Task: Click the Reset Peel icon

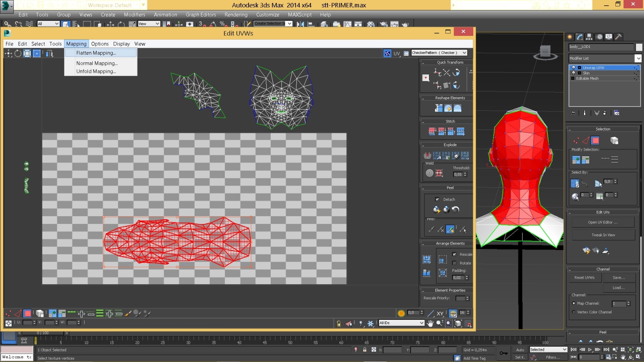Action: tap(456, 209)
